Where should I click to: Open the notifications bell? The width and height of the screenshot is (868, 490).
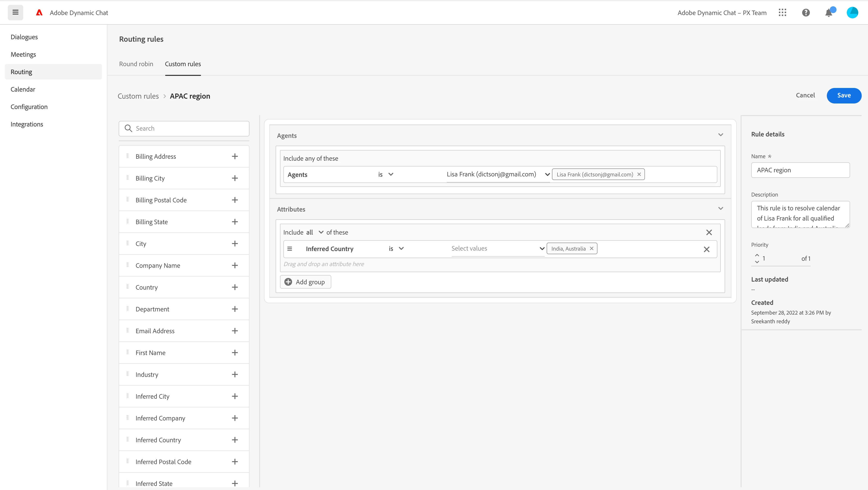point(829,13)
